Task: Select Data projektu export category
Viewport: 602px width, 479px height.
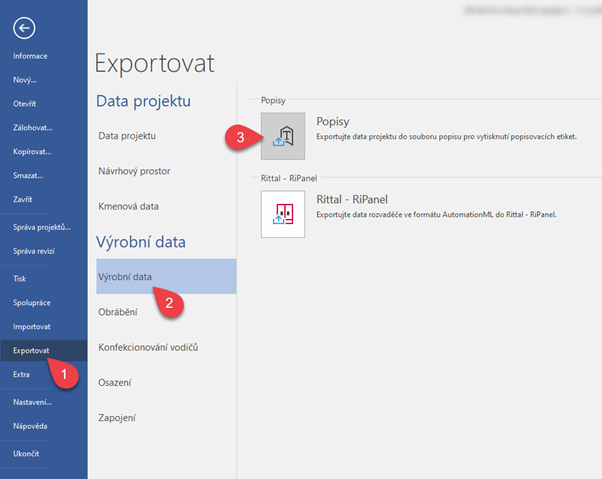Action: (127, 135)
